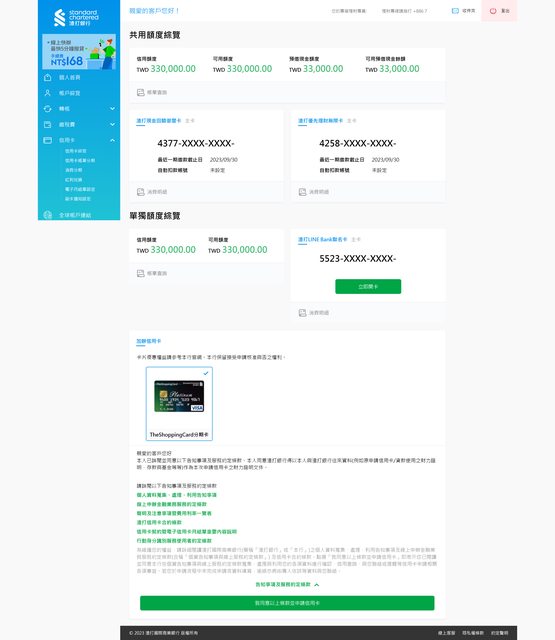This screenshot has width=555, height=640.
Task: Expand the transfer menu chevron
Action: tap(112, 109)
